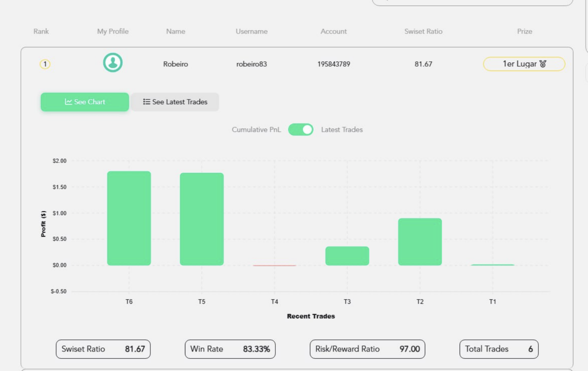
Task: Click the list icon on See Latest Trades
Action: point(146,102)
